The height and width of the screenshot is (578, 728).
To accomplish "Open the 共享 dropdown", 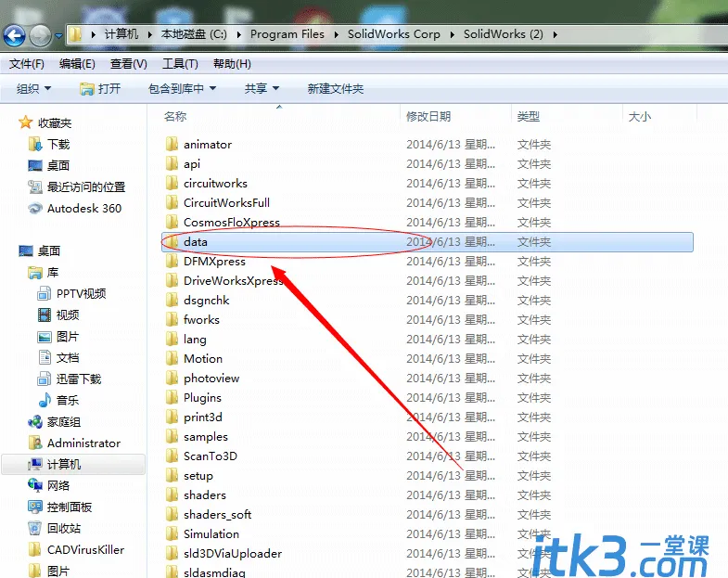I will (262, 88).
